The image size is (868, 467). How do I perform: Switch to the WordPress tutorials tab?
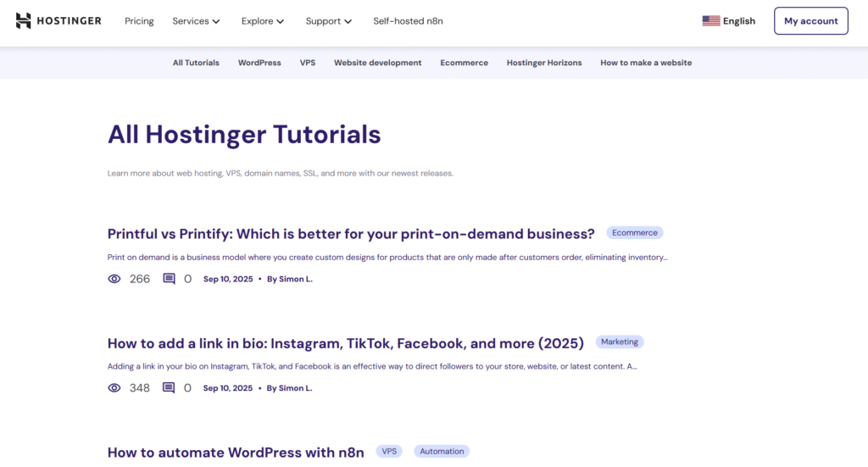pyautogui.click(x=259, y=63)
